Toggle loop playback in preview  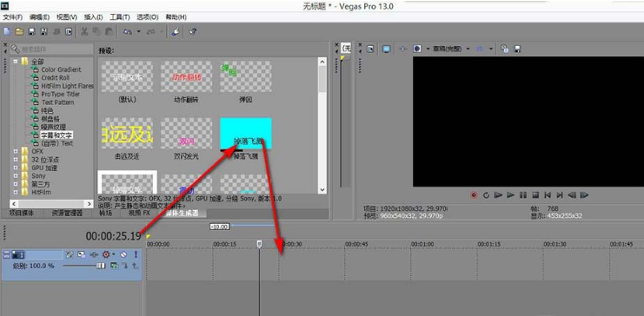[x=487, y=195]
